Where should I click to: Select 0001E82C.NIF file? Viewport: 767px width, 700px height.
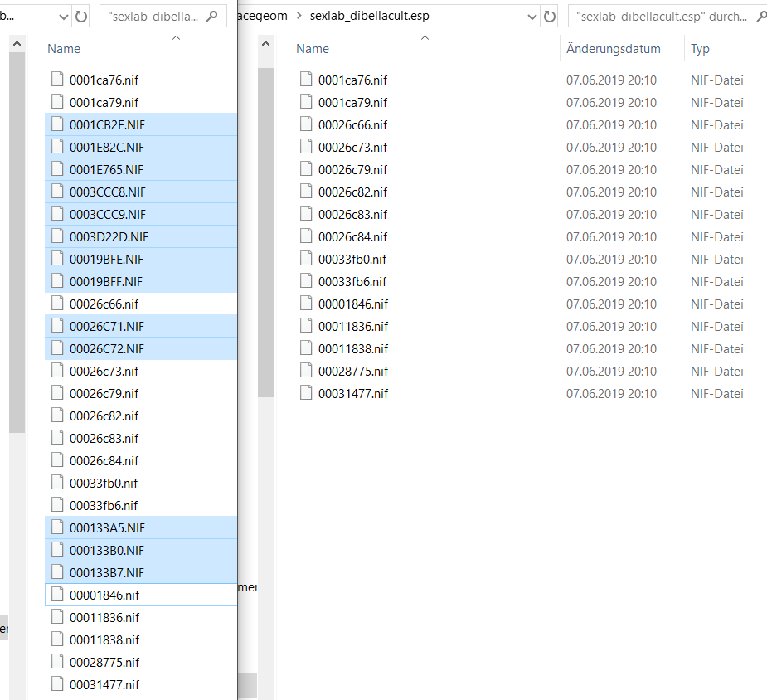(x=141, y=148)
